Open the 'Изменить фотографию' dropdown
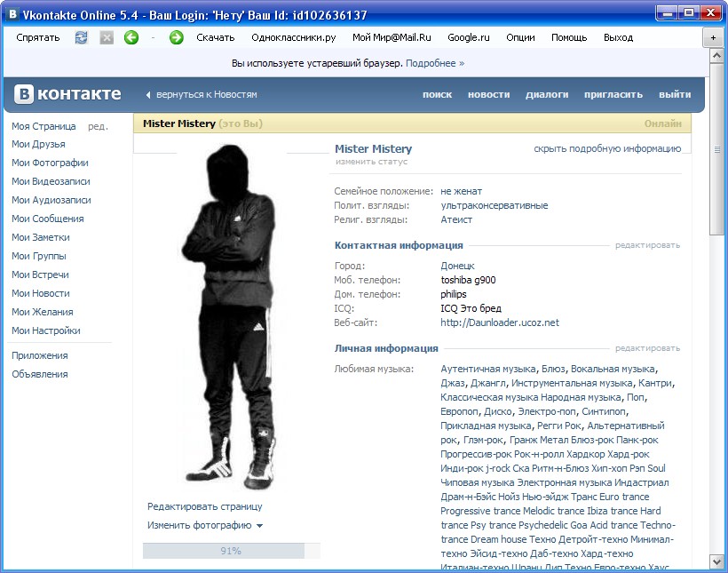Screen dimensions: 728x573 pyautogui.click(x=205, y=525)
